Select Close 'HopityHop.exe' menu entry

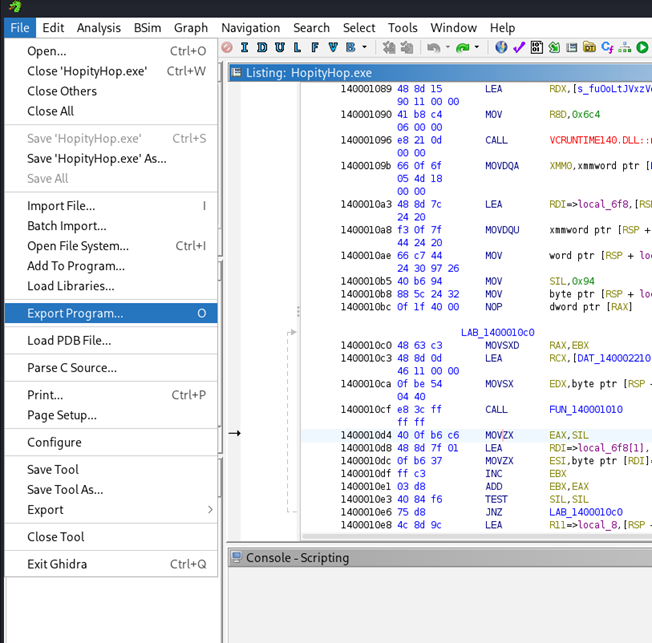pos(111,71)
